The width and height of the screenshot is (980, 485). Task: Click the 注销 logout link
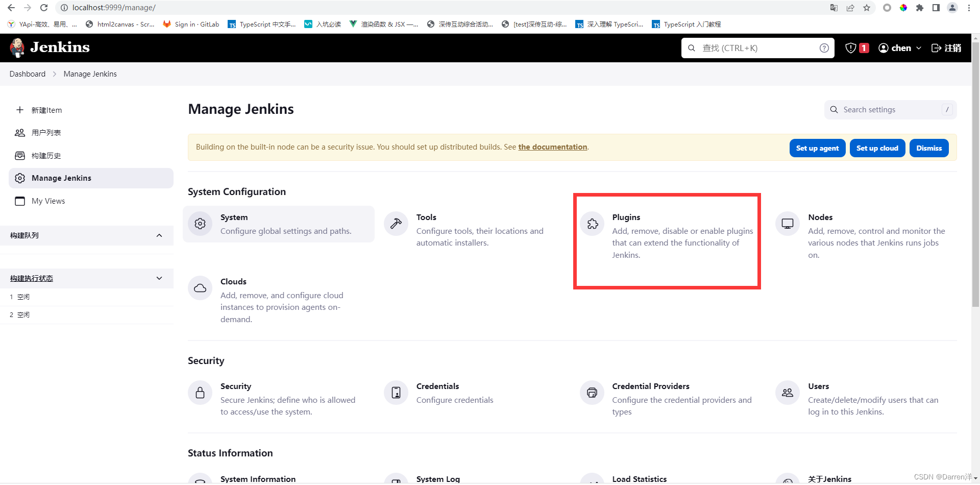(x=947, y=48)
